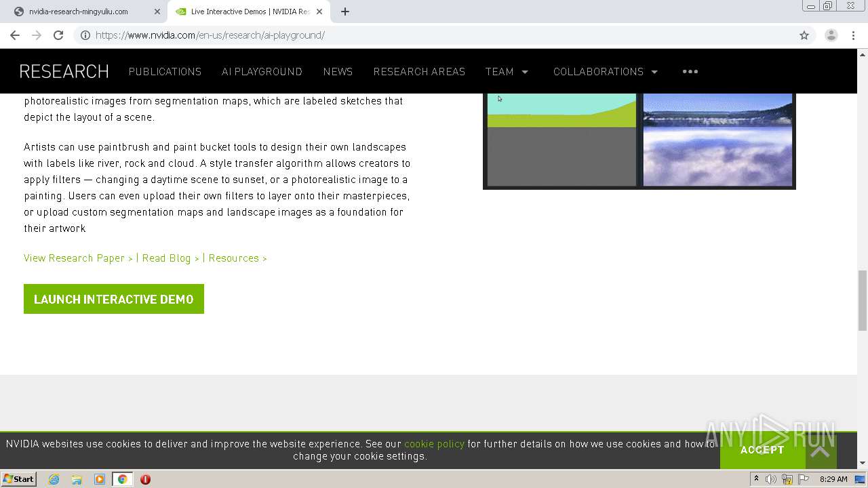Accept cookies with the ACCEPT button

pyautogui.click(x=762, y=450)
